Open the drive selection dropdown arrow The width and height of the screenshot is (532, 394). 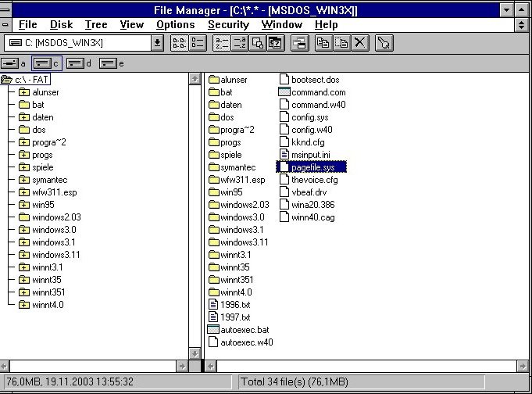coord(158,43)
